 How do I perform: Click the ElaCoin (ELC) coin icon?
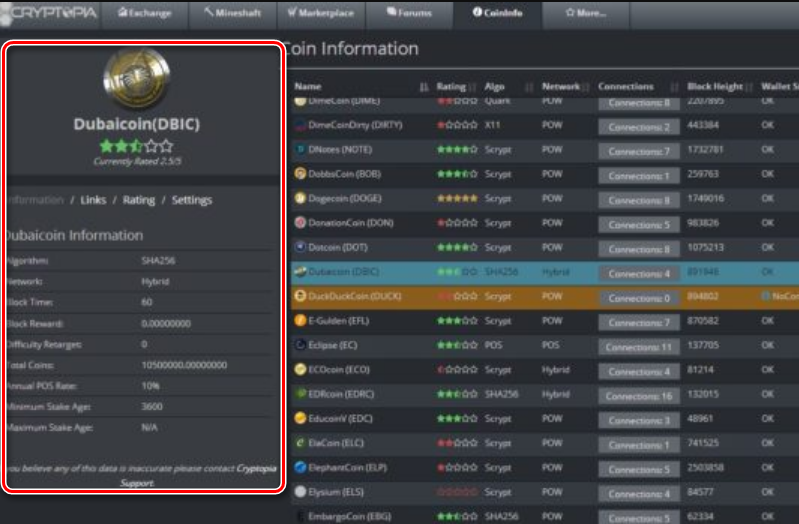tap(300, 443)
